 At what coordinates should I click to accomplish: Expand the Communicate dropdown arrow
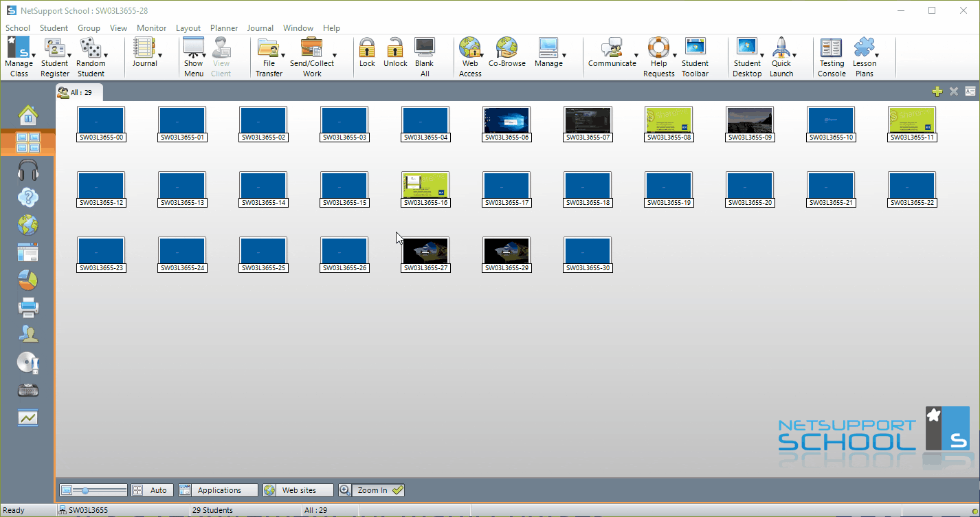tap(636, 55)
